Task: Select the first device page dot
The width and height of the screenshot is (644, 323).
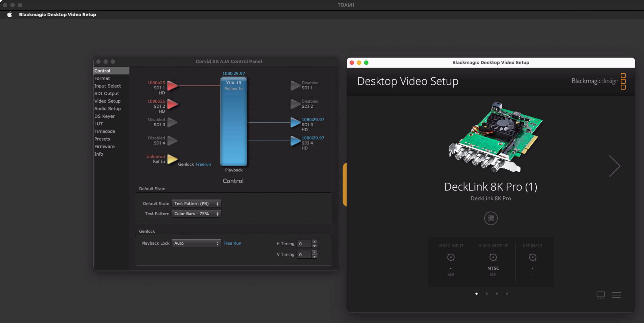Action: (476, 294)
